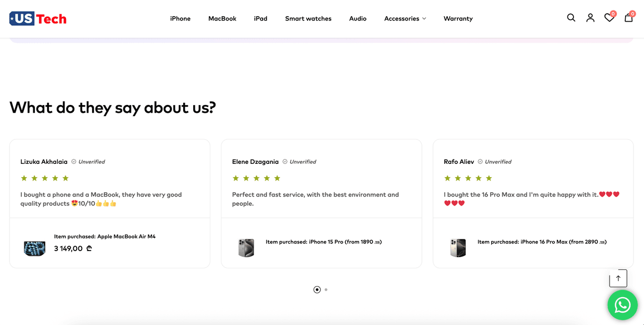Open the iPhone menu item
Image resolution: width=644 pixels, height=325 pixels.
pyautogui.click(x=180, y=18)
